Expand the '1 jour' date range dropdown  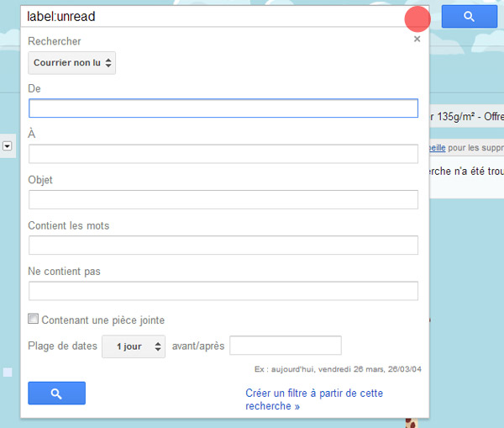click(134, 346)
